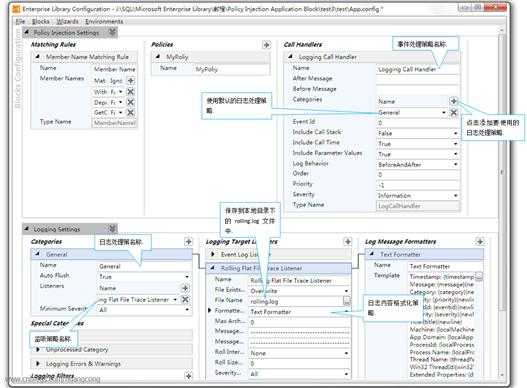Open the Auto Flush dropdown
527x388 pixels.
[187, 277]
